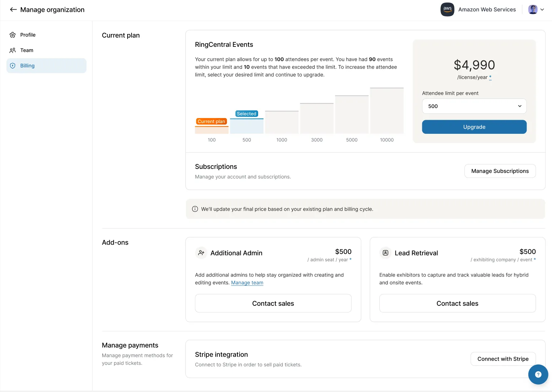Open the Attendee limit per event dropdown
The height and width of the screenshot is (392, 552).
click(x=474, y=106)
